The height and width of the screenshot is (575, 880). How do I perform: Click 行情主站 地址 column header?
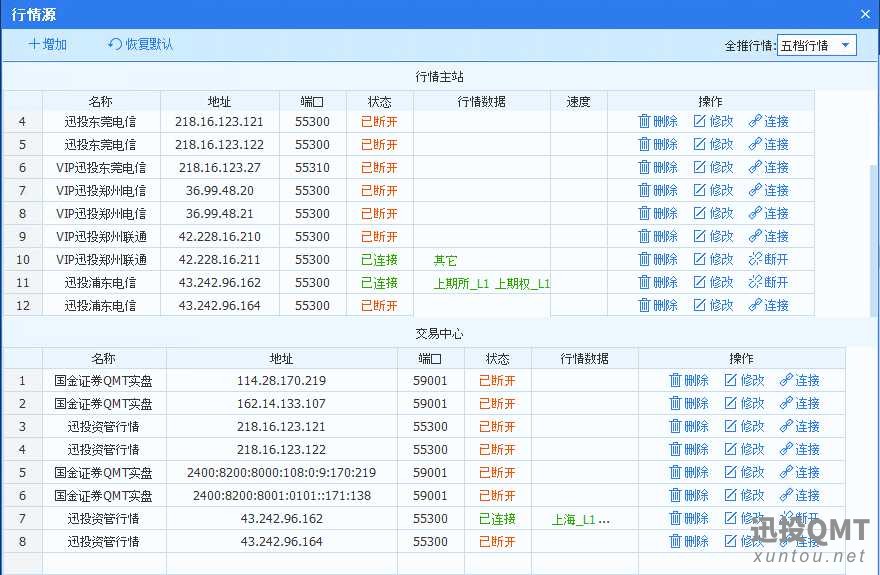pos(219,102)
